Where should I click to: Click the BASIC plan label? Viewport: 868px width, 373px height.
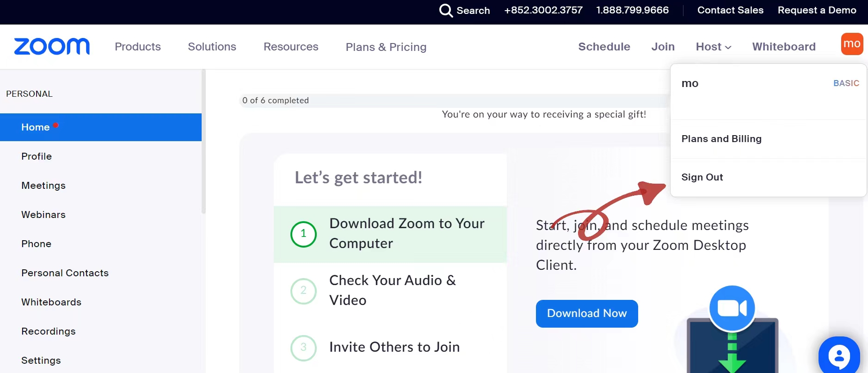(x=846, y=83)
